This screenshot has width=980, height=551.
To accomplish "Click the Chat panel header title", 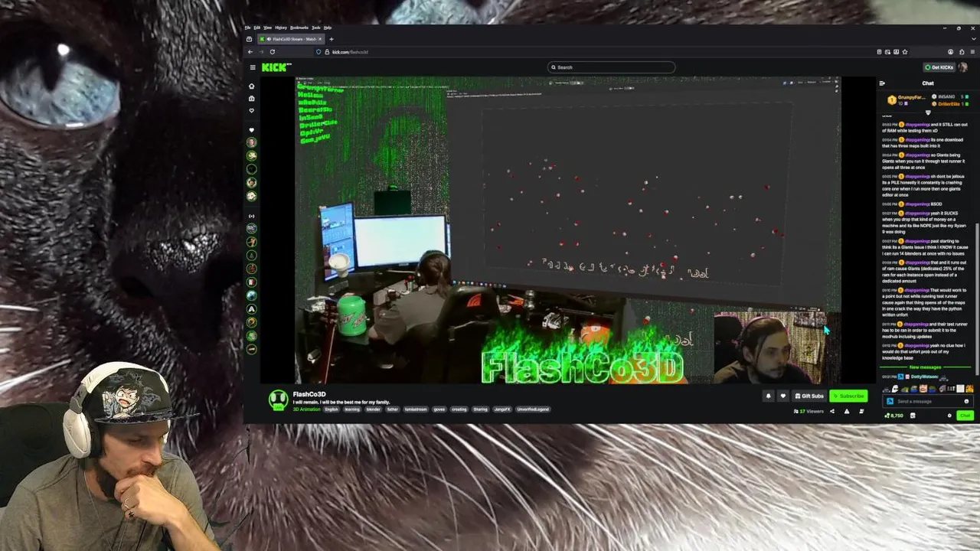I will point(928,83).
